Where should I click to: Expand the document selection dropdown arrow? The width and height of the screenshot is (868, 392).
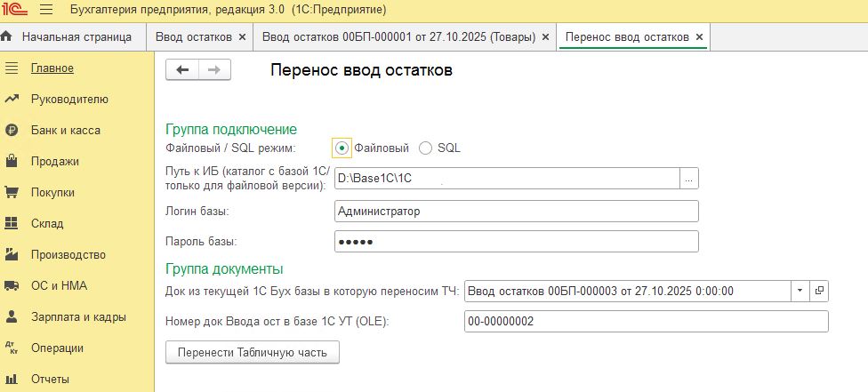click(x=799, y=291)
